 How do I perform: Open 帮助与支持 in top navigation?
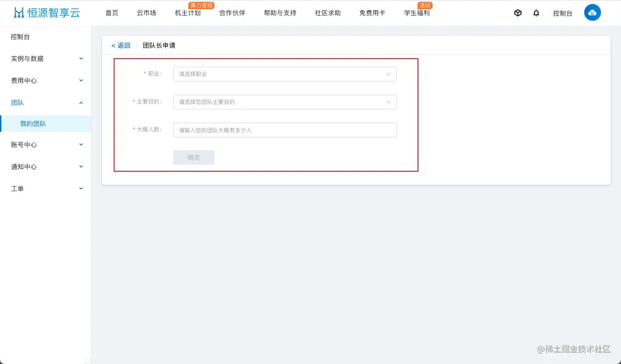coord(280,13)
